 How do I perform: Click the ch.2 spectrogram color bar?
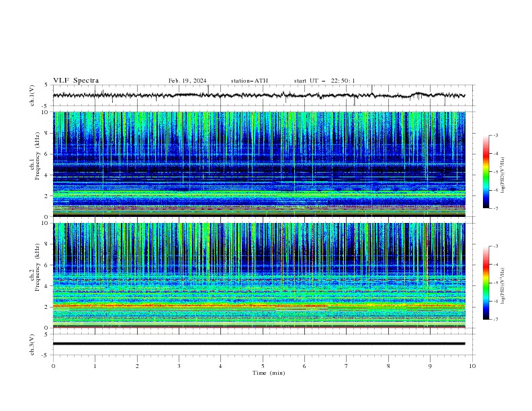click(x=486, y=283)
